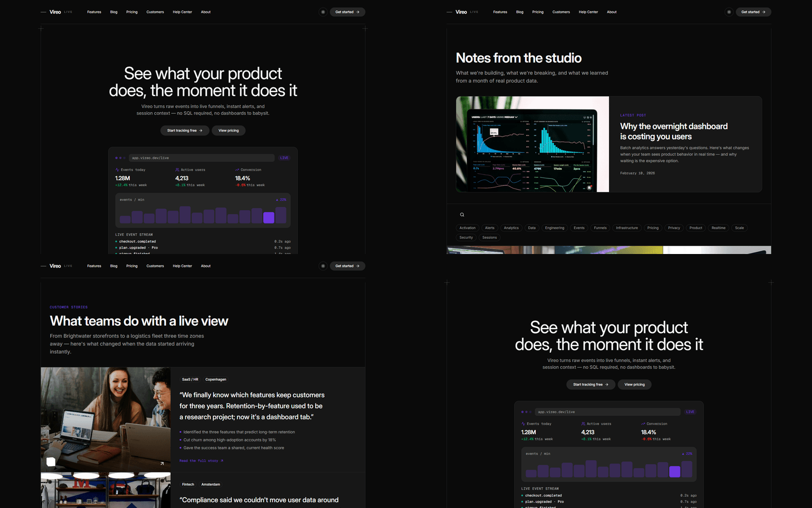Open Pricing in customer stories page nav bar
The width and height of the screenshot is (812, 508).
click(132, 266)
